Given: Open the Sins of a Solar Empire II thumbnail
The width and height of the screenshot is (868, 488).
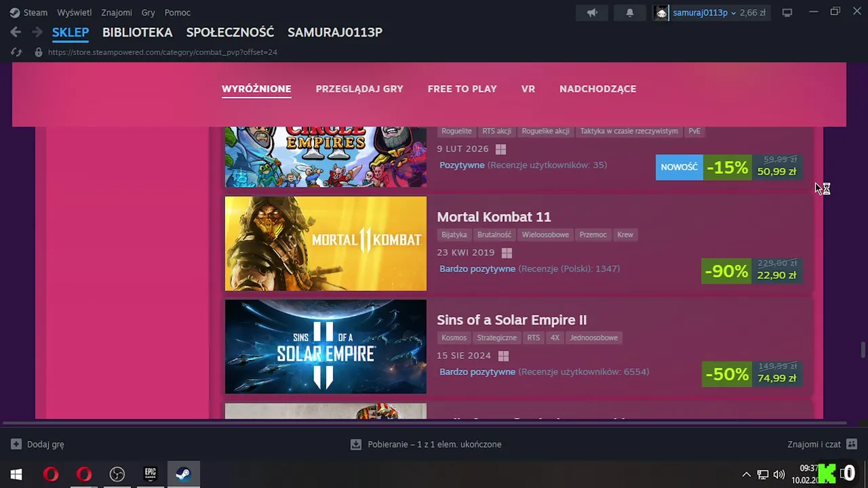Looking at the screenshot, I should pos(325,346).
